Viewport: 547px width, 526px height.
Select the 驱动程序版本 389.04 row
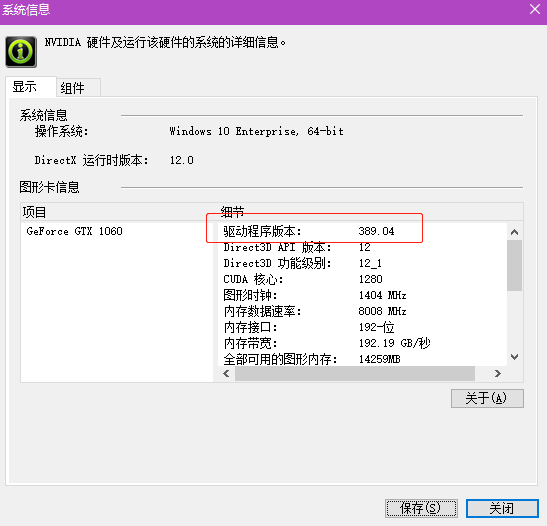(x=362, y=231)
